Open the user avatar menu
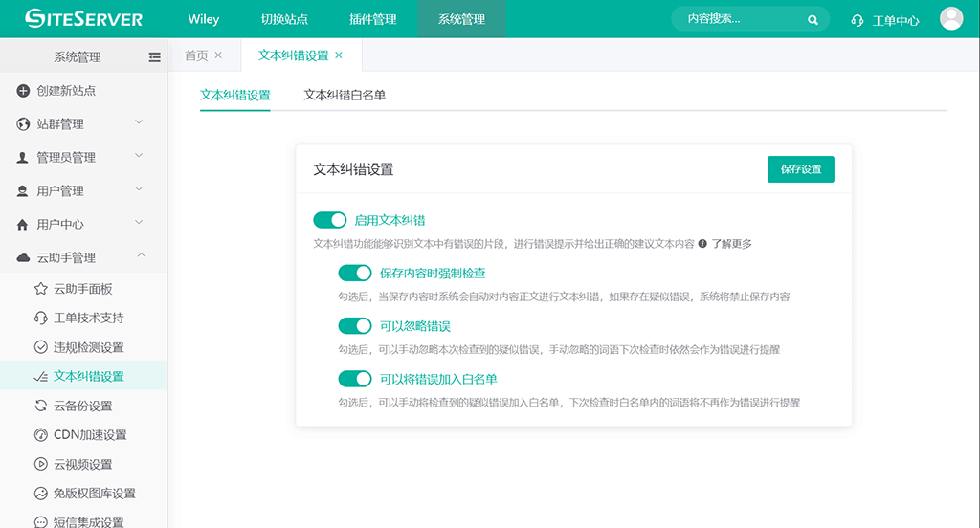Screen dimensions: 980x528 pos(950,19)
